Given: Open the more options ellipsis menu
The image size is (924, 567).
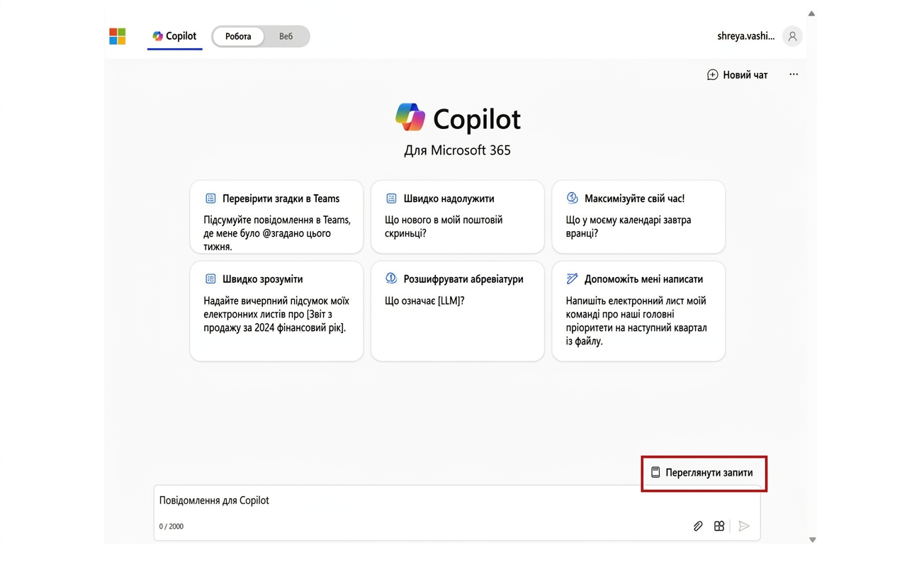Looking at the screenshot, I should 794,74.
